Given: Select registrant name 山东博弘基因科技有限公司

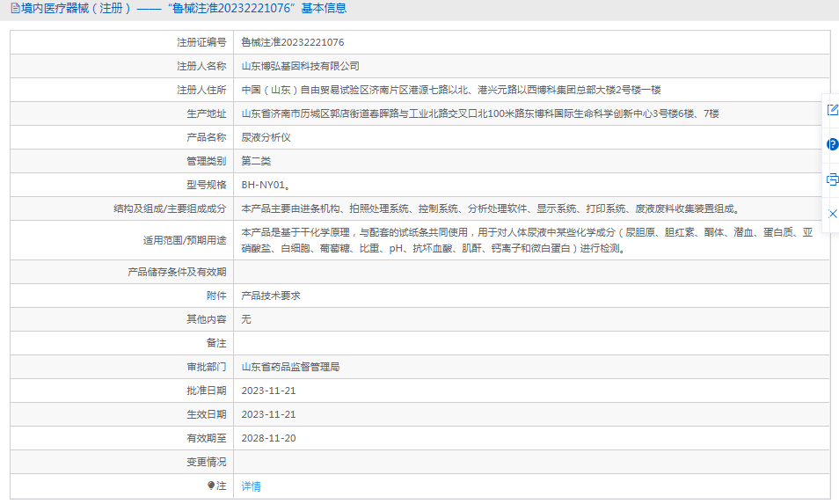Looking at the screenshot, I should point(300,66).
